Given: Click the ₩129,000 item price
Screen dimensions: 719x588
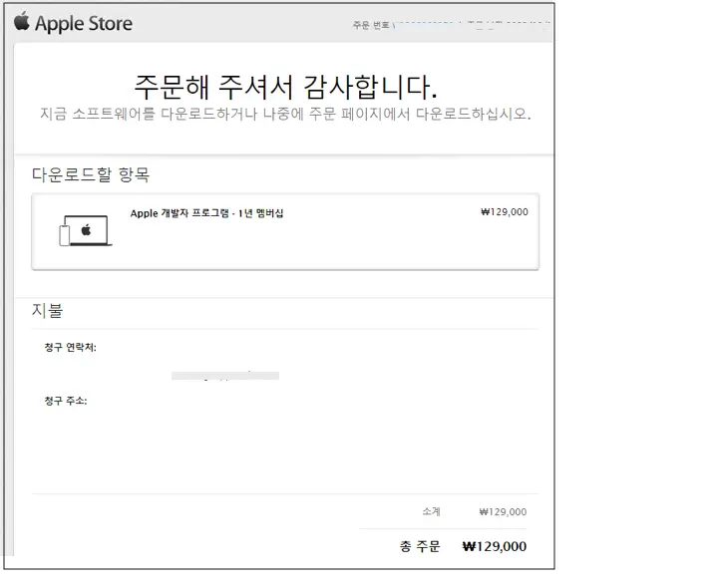Looking at the screenshot, I should coord(505,211).
